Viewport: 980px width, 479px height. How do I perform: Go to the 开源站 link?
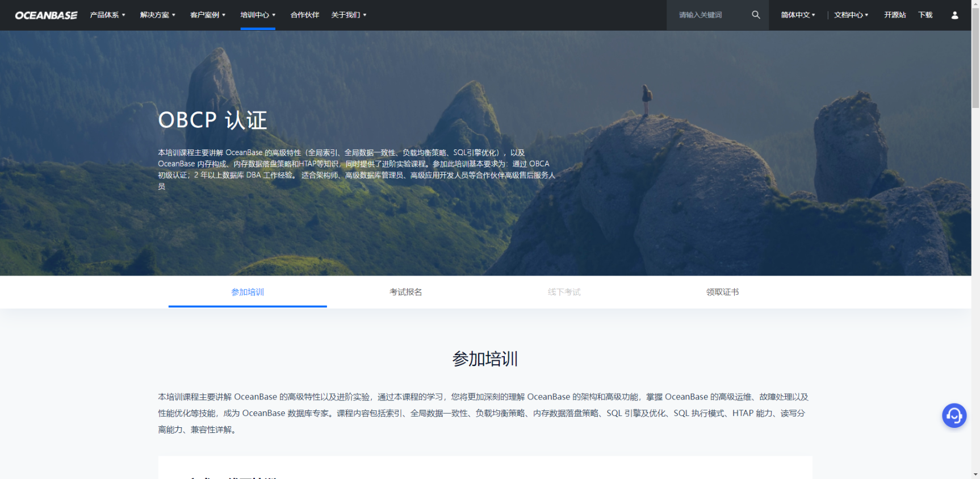point(895,15)
